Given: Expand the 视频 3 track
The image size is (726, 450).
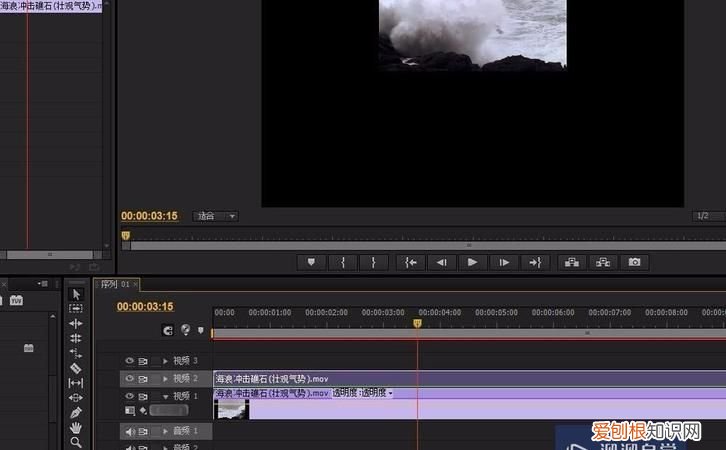Looking at the screenshot, I should tap(166, 361).
